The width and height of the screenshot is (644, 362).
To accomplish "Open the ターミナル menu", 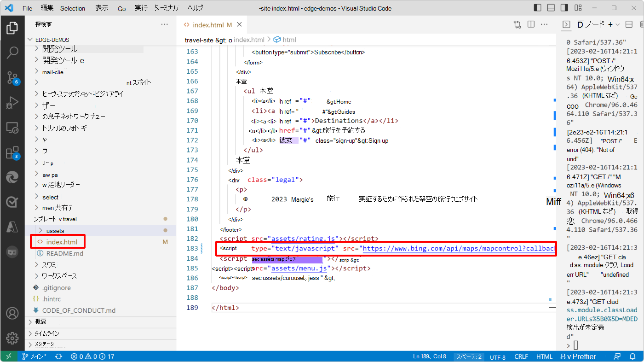I will (x=165, y=7).
